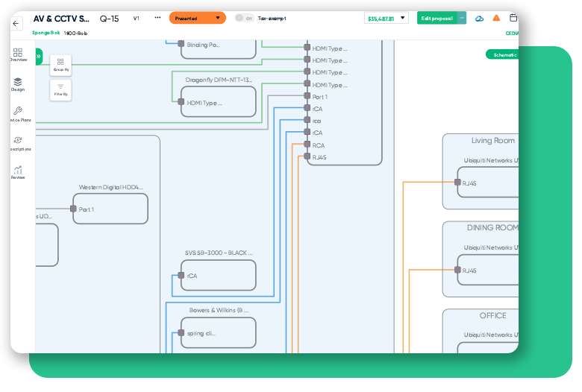Click the cloud sync icon
582x392 pixels.
[479, 19]
